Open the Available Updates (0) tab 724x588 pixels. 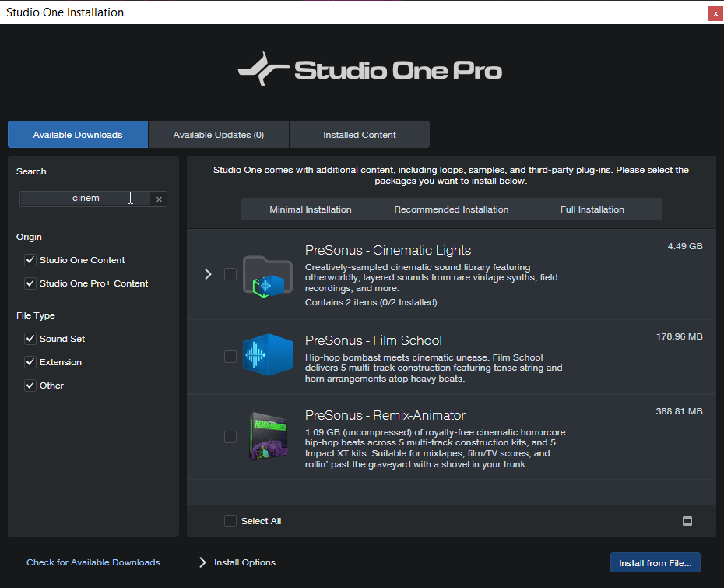click(219, 135)
